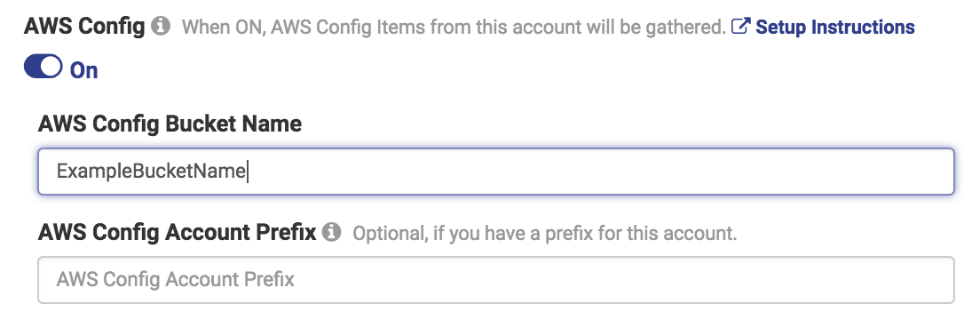This screenshot has width=980, height=320.
Task: Turn off the AWS Config toggle switch
Action: click(x=43, y=67)
